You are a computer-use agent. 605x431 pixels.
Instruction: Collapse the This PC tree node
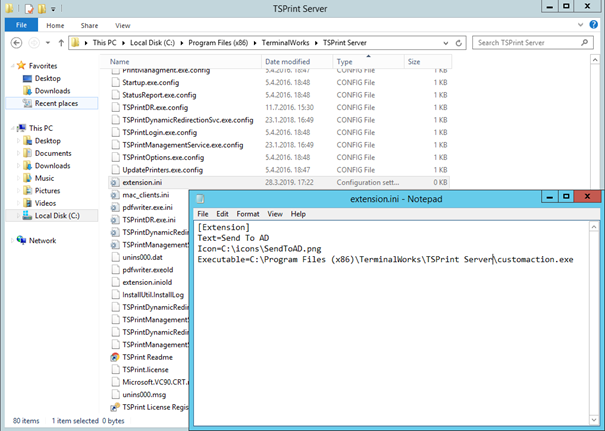(10, 128)
